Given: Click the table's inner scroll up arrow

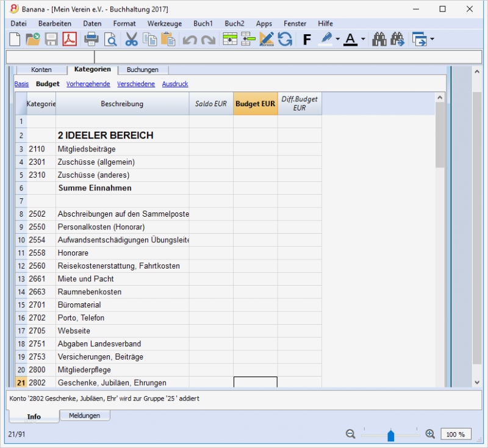Looking at the screenshot, I should [x=440, y=98].
